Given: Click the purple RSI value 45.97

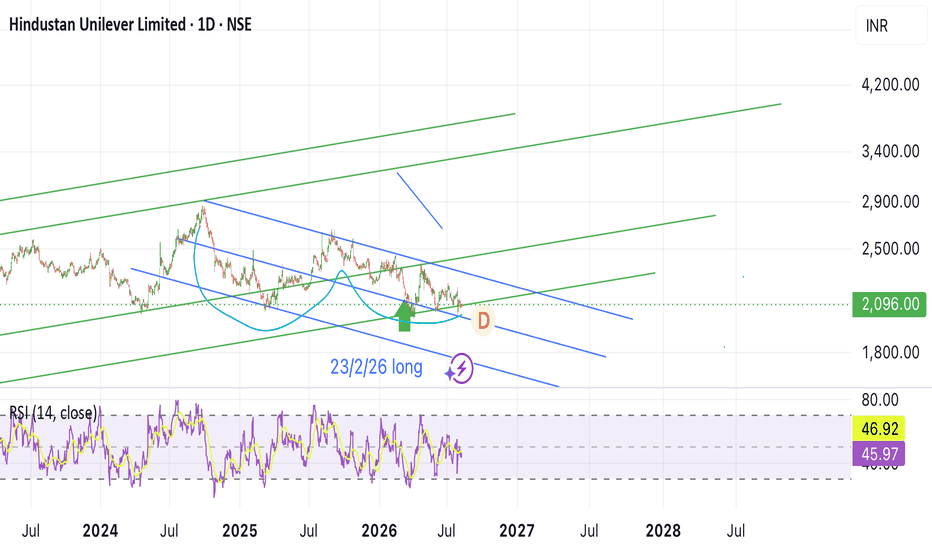Looking at the screenshot, I should 879,454.
